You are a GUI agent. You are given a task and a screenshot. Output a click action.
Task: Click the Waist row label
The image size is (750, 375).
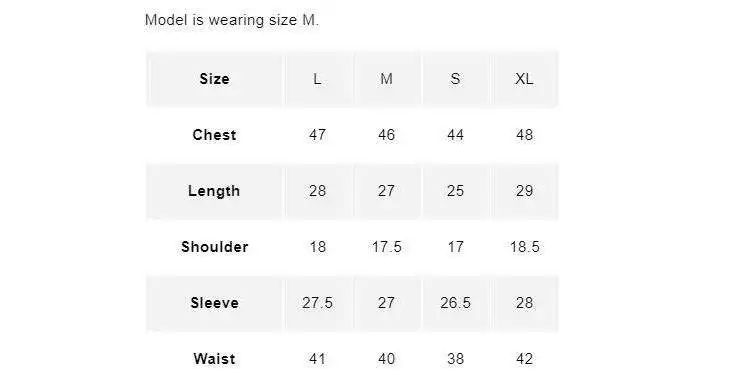coord(214,359)
